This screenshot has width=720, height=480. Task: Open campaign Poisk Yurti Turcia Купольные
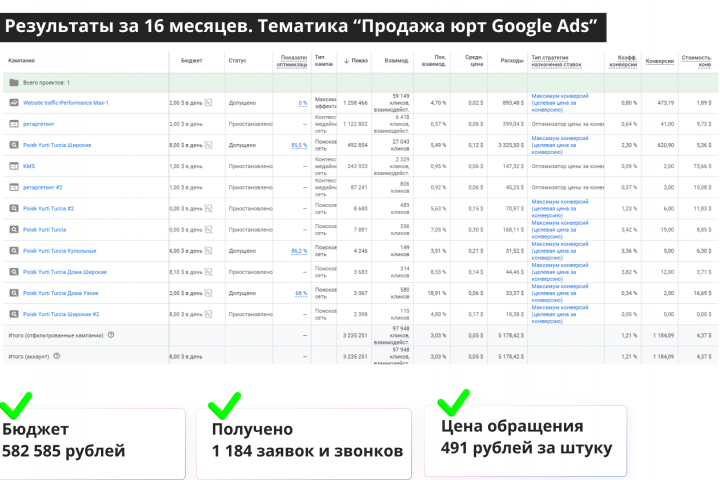click(60, 251)
